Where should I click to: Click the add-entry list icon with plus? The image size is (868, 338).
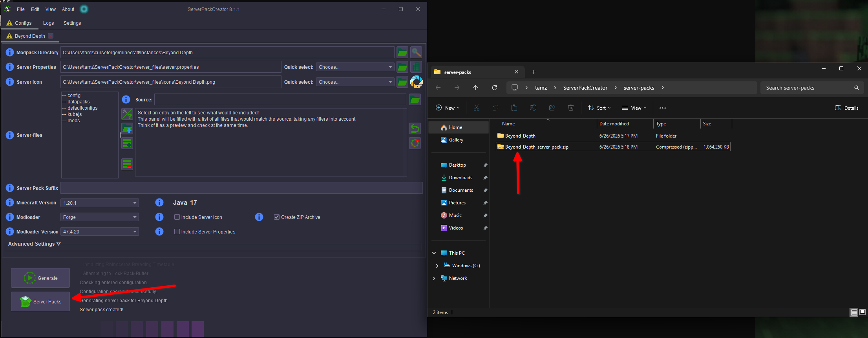click(x=127, y=143)
